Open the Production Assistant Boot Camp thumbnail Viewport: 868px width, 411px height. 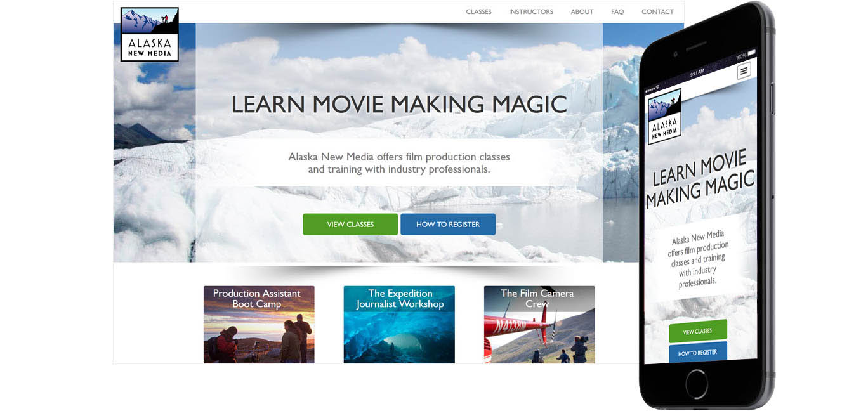pos(258,325)
